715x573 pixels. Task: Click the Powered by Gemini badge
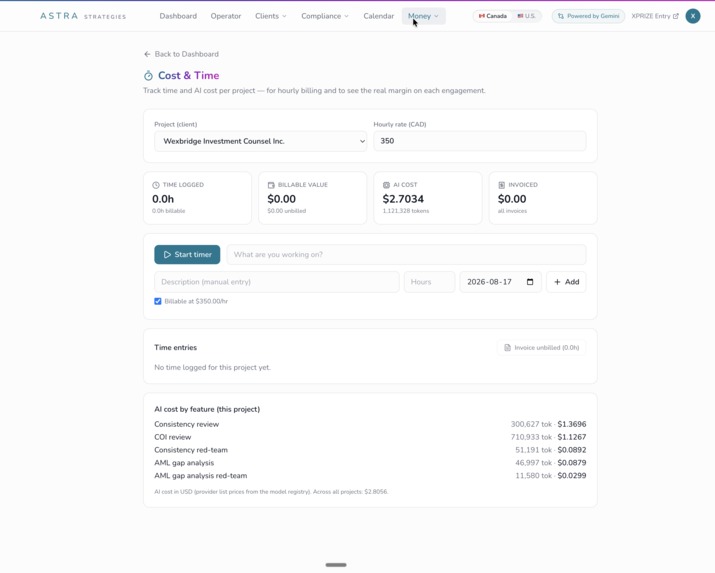point(588,16)
